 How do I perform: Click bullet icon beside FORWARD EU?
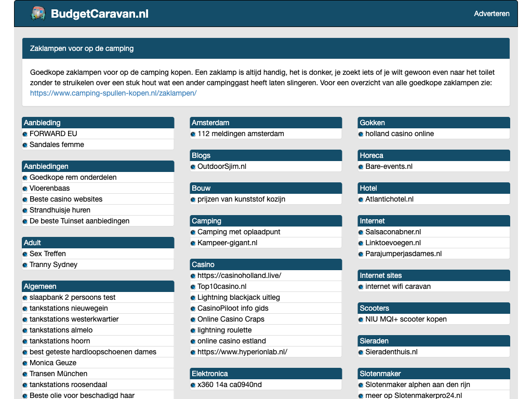coord(25,134)
